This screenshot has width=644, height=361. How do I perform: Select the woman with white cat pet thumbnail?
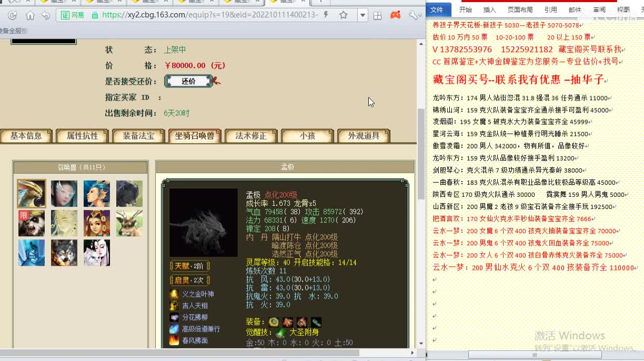(97, 253)
